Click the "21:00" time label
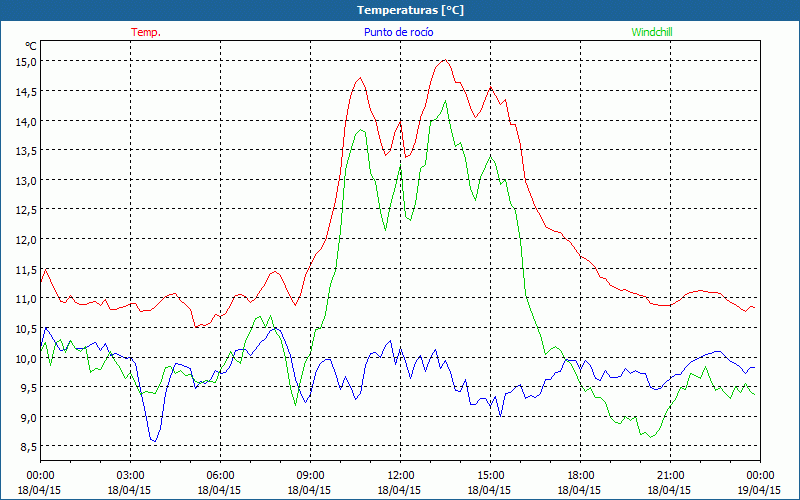Screen dimensions: 800x500 pyautogui.click(x=670, y=476)
